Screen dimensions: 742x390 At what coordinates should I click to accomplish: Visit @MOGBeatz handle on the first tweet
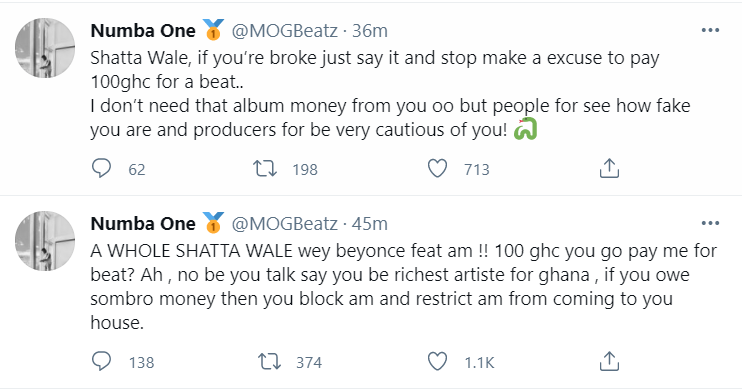[284, 31]
